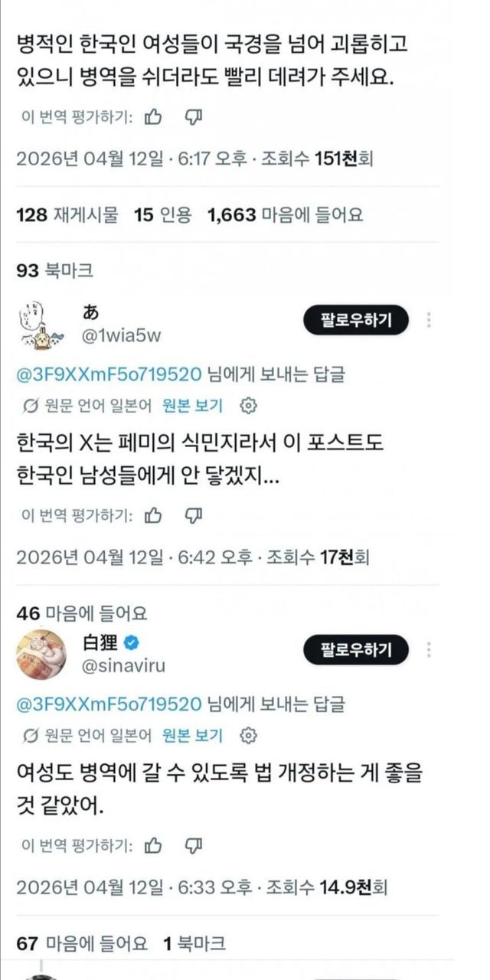
Task: Open more options menu for @1wia5w reply
Action: click(429, 320)
